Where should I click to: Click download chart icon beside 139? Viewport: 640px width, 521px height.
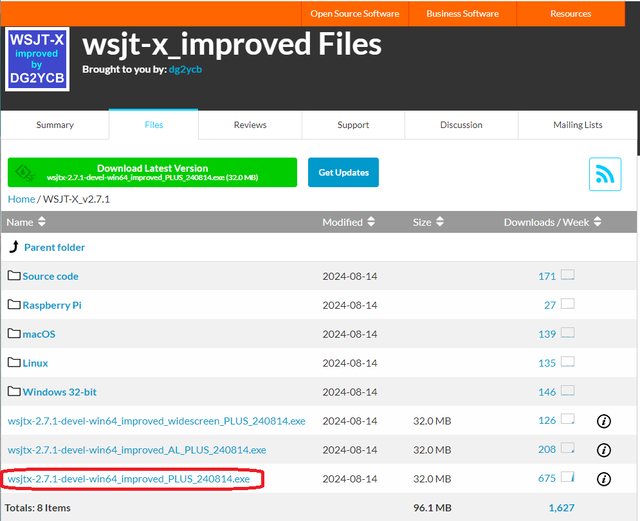pyautogui.click(x=567, y=333)
